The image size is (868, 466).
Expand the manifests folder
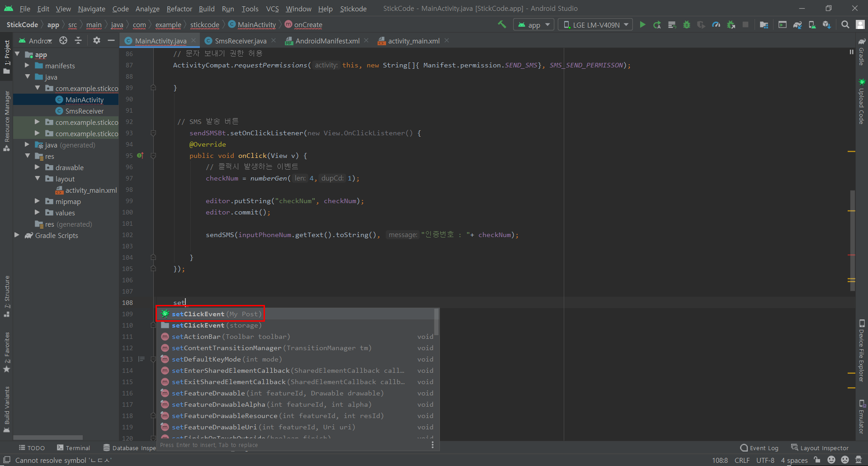27,66
